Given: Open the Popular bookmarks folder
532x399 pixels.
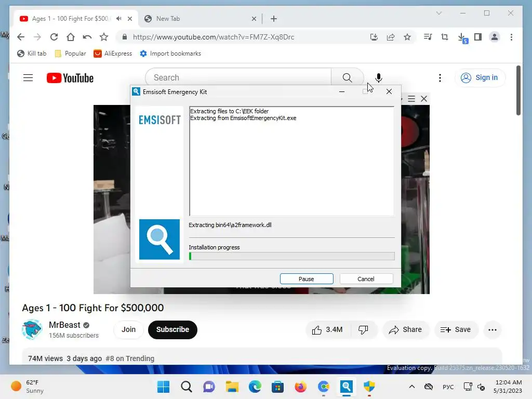Looking at the screenshot, I should tap(70, 54).
